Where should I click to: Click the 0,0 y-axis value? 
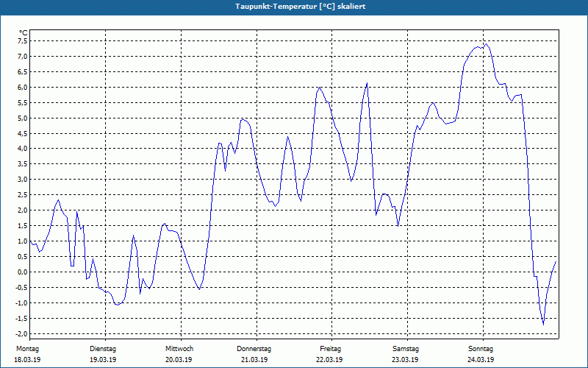pyautogui.click(x=23, y=272)
